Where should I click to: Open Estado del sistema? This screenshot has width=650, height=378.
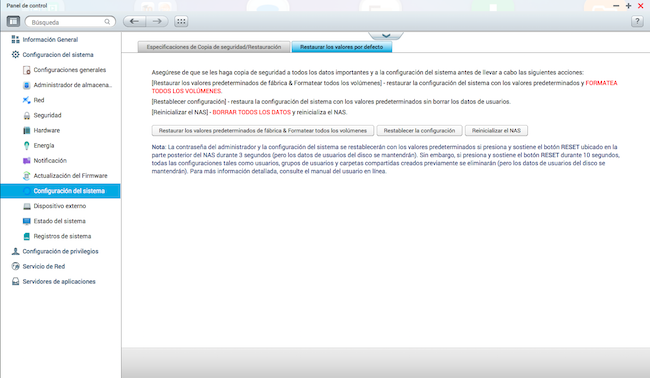60,221
